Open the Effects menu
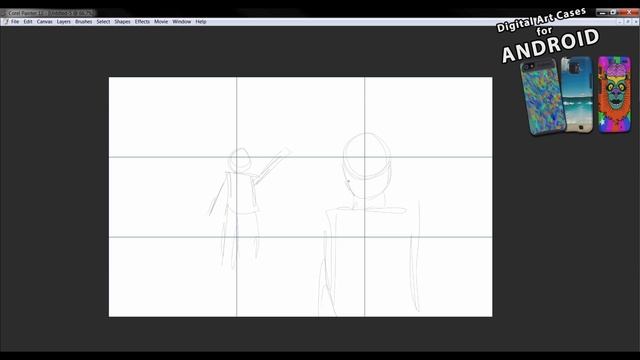The width and height of the screenshot is (640, 360). point(142,22)
